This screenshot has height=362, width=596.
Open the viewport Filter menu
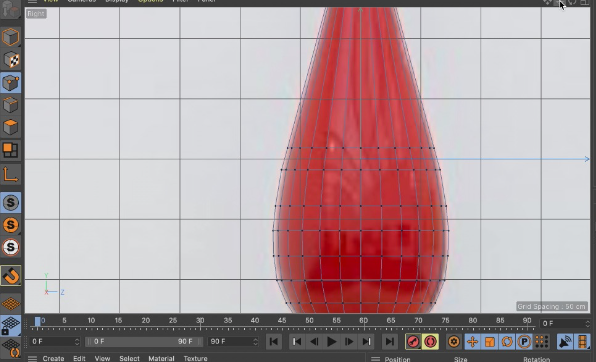[181, 1]
